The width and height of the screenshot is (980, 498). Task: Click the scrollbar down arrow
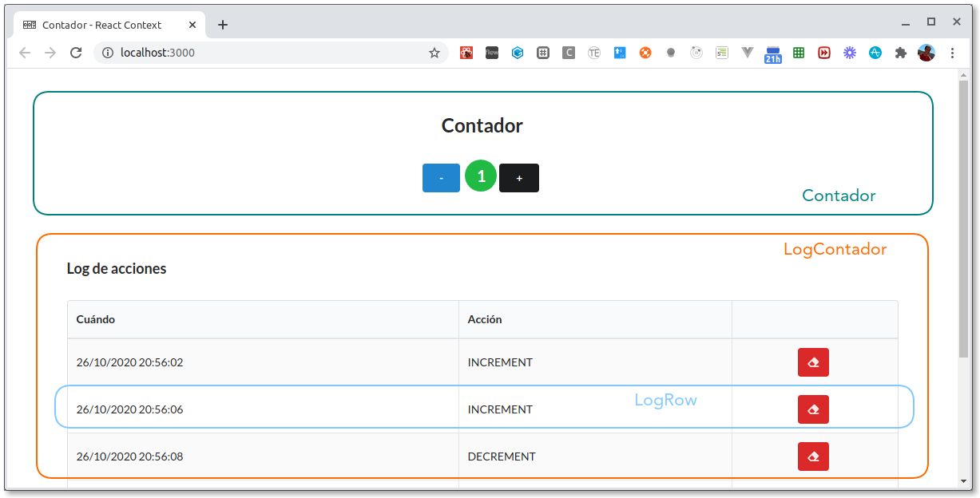click(x=963, y=482)
